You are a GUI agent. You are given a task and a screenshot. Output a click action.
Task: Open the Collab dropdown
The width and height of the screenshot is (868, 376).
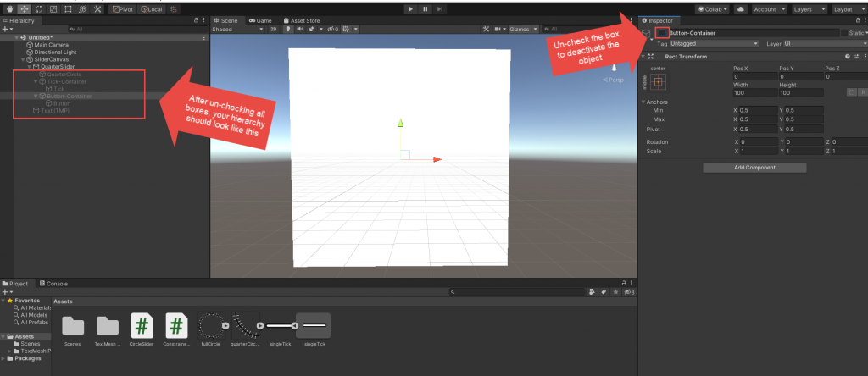[x=713, y=9]
